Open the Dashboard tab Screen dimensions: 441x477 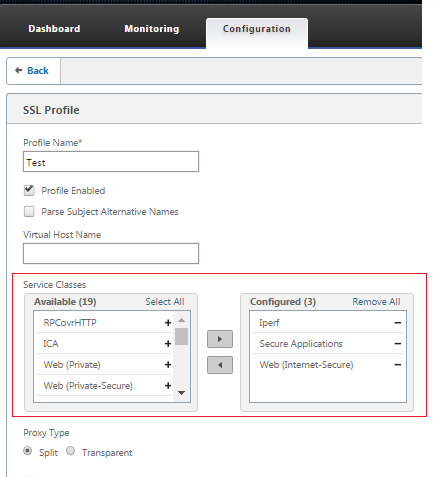[x=54, y=29]
